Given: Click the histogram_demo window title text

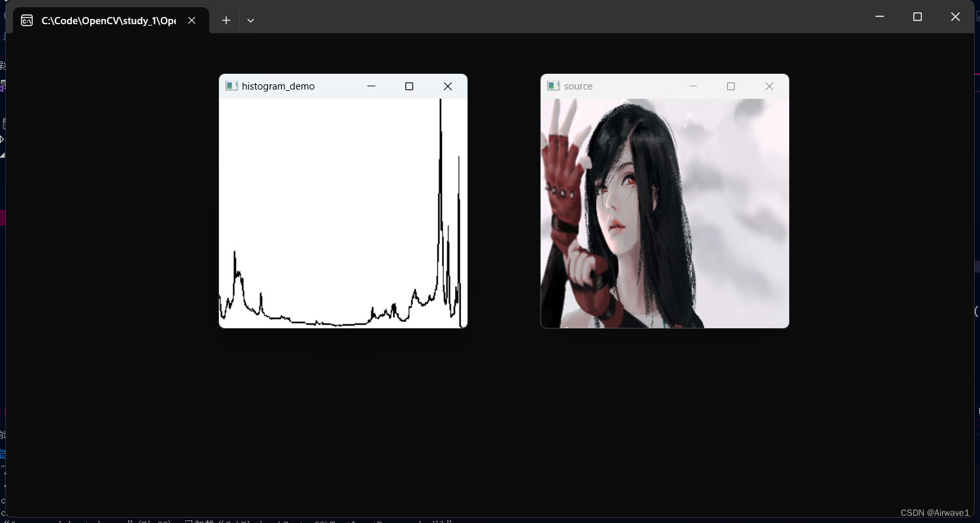Looking at the screenshot, I should pyautogui.click(x=278, y=86).
